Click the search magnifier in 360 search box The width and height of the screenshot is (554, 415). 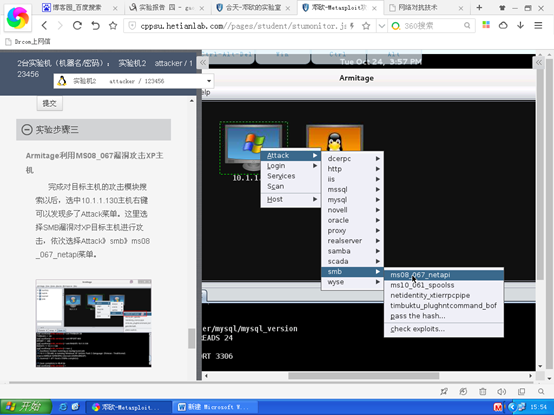click(467, 25)
